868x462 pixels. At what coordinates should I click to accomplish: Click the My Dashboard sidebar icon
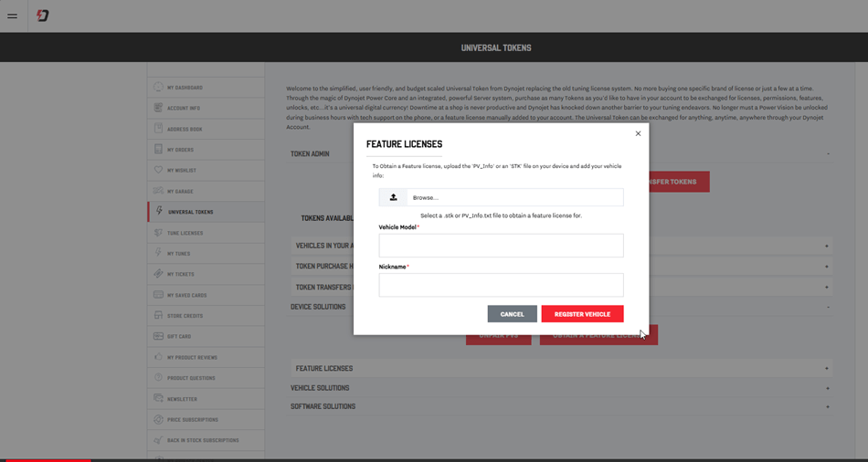(158, 87)
